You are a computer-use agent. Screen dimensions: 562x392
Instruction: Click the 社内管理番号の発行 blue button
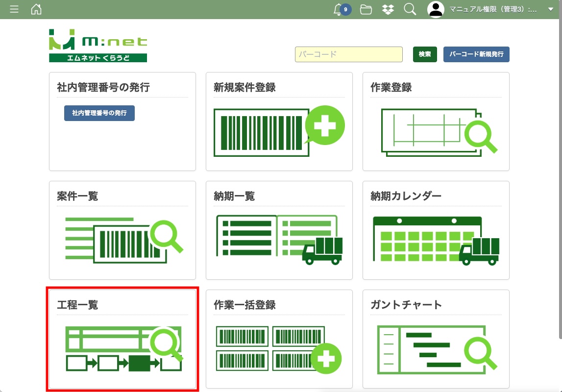99,113
